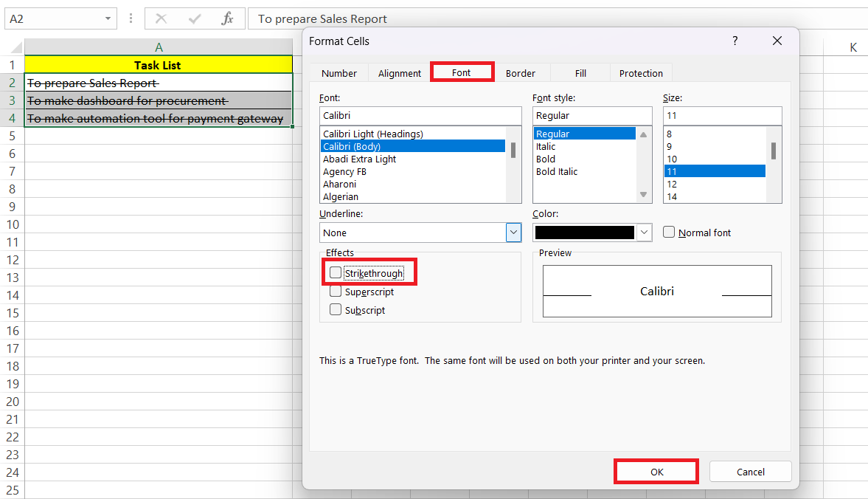The image size is (868, 499).
Task: Select font size 12
Action: [x=715, y=184]
